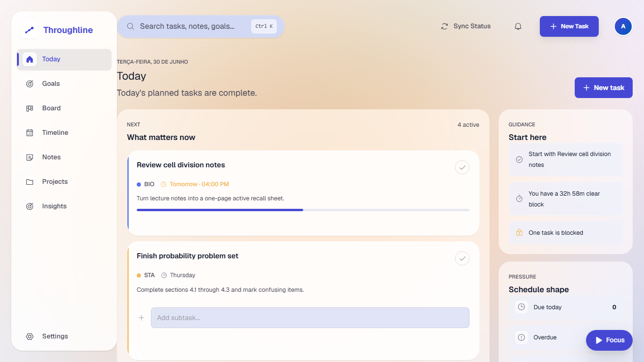Click the lock icon in blocked task guidance
644x362 pixels.
point(519,233)
